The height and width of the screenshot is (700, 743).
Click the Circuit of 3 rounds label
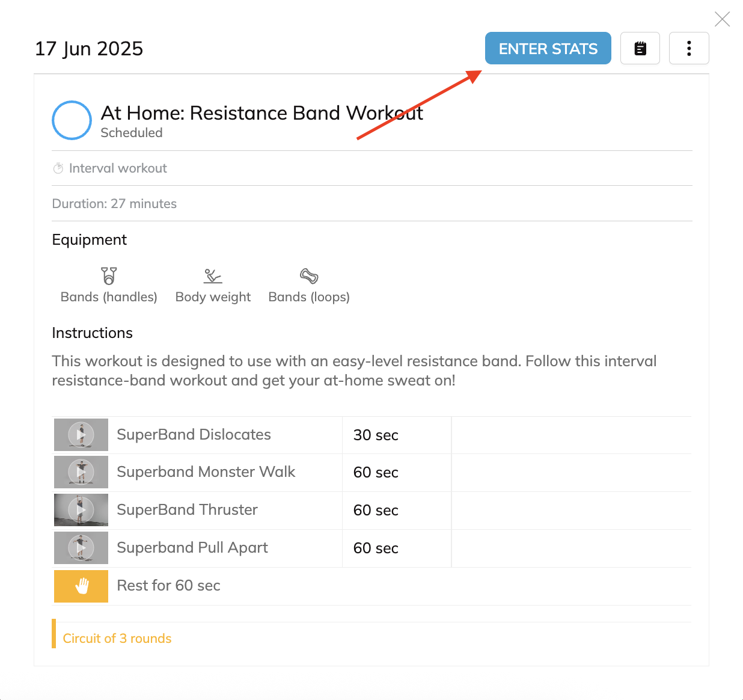click(117, 639)
